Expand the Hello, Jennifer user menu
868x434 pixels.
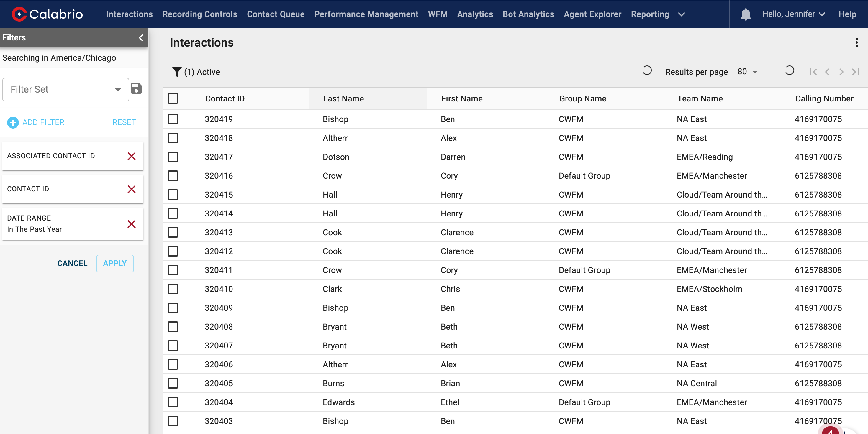click(x=793, y=14)
